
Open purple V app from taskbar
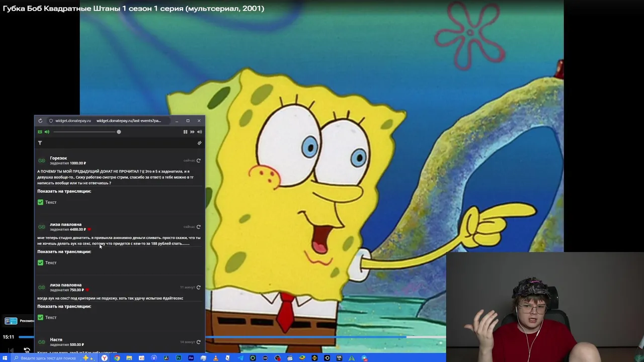pos(154,358)
